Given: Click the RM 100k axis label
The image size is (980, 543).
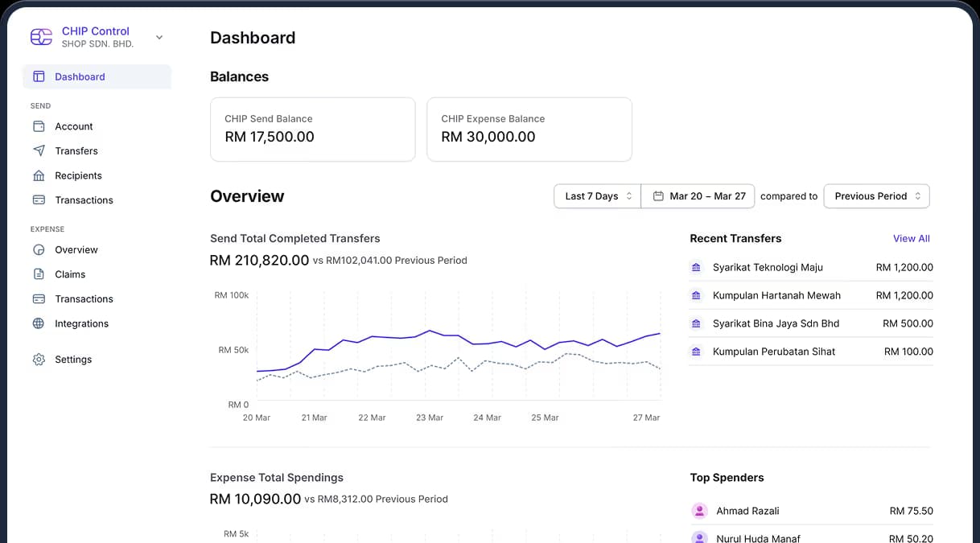Looking at the screenshot, I should point(232,295).
